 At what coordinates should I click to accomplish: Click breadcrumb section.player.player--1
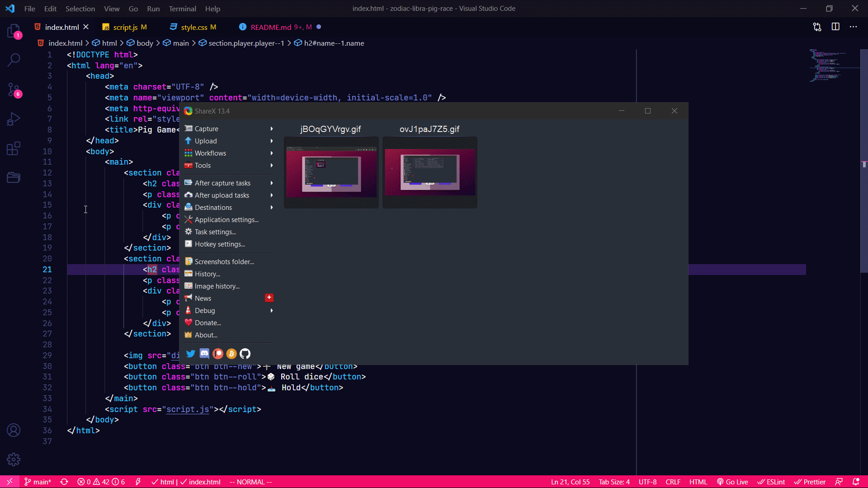tap(241, 43)
